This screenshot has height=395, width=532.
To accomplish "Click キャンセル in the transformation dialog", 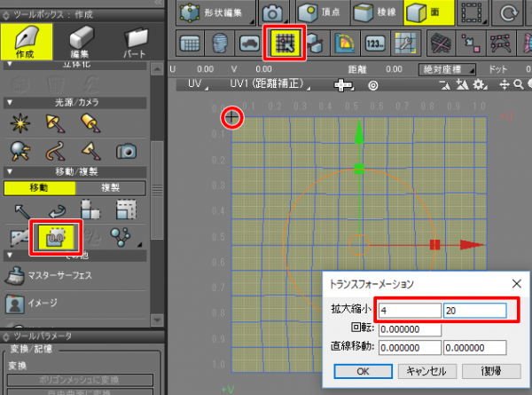I will (x=426, y=371).
